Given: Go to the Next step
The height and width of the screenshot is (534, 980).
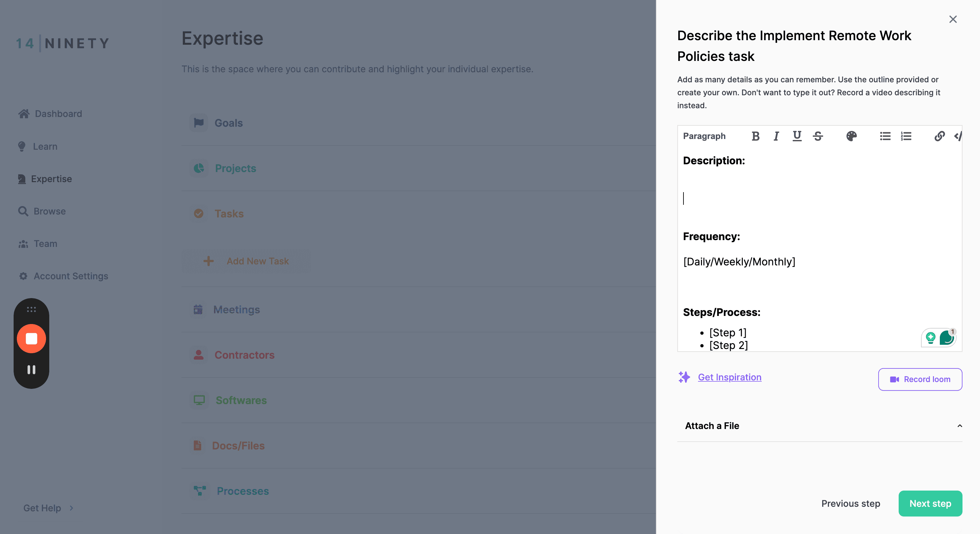Looking at the screenshot, I should 930,503.
